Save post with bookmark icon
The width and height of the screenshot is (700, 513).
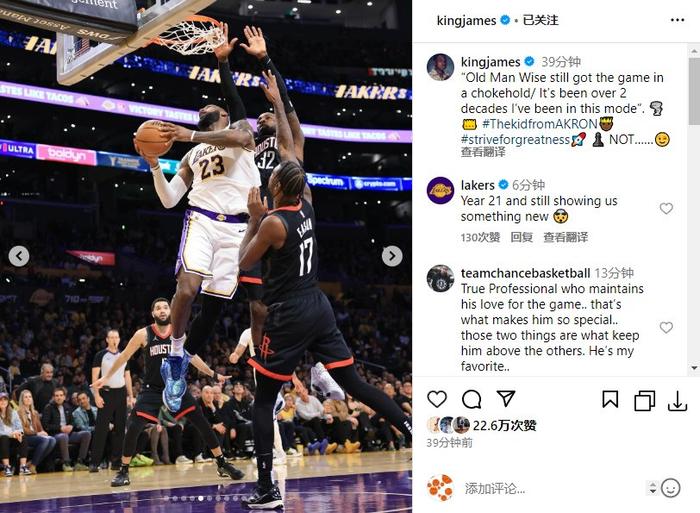(610, 399)
